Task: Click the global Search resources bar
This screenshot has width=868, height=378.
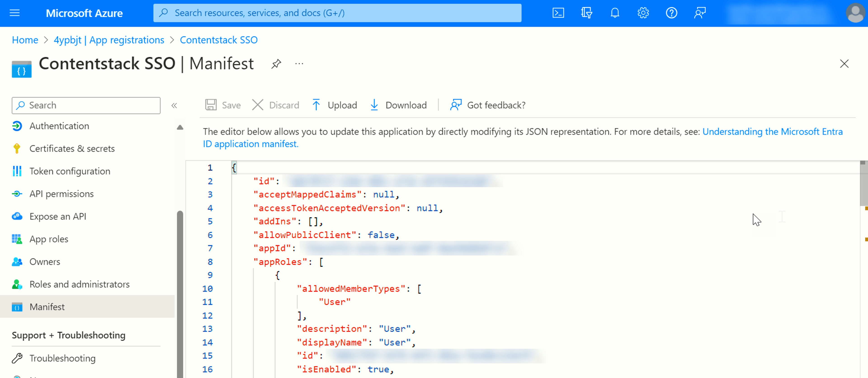Action: click(x=337, y=13)
